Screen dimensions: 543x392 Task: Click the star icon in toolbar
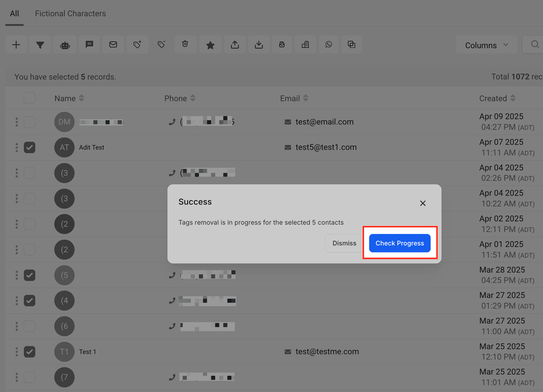coord(210,45)
